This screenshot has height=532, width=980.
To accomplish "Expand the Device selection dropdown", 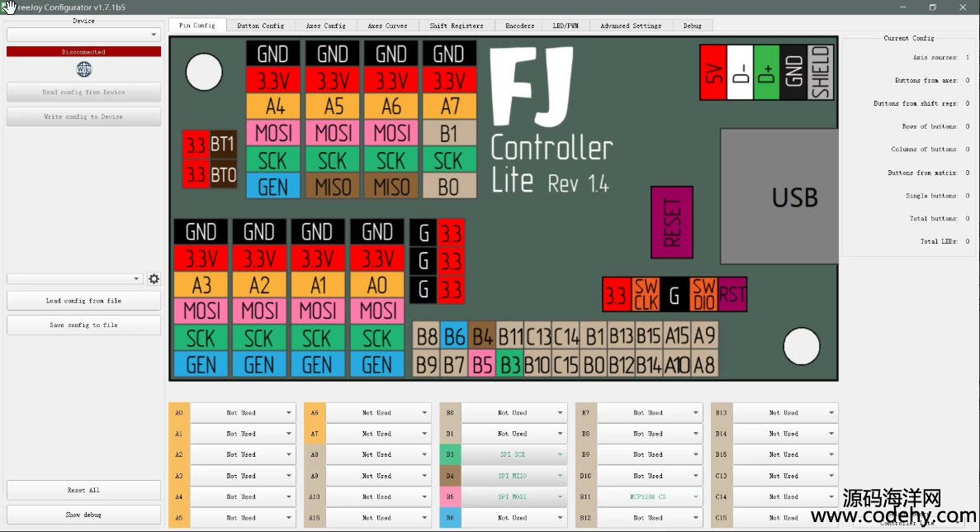I will (x=83, y=35).
